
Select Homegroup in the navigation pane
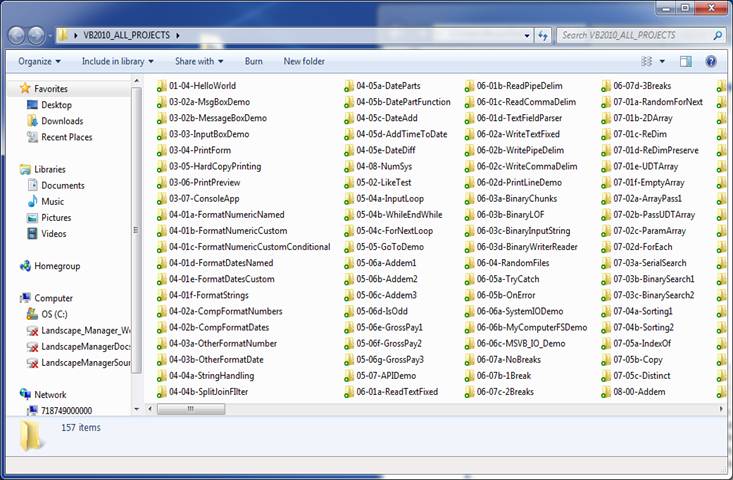(56, 266)
